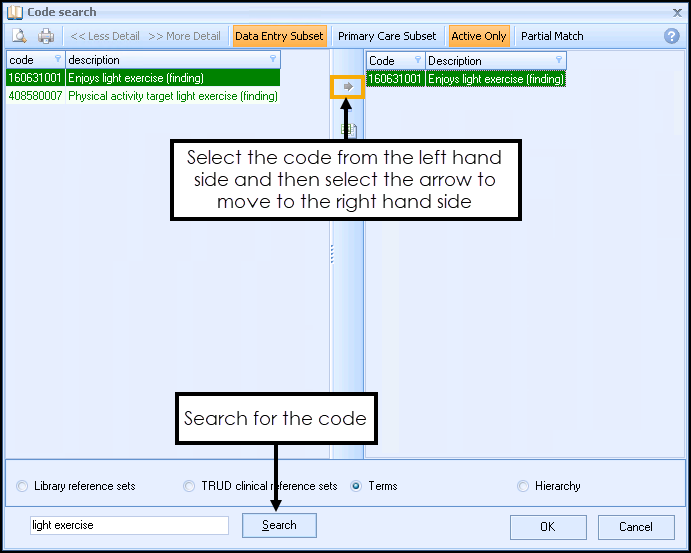Click the Code search book icon in title bar
Image resolution: width=691 pixels, height=553 pixels.
[x=13, y=12]
